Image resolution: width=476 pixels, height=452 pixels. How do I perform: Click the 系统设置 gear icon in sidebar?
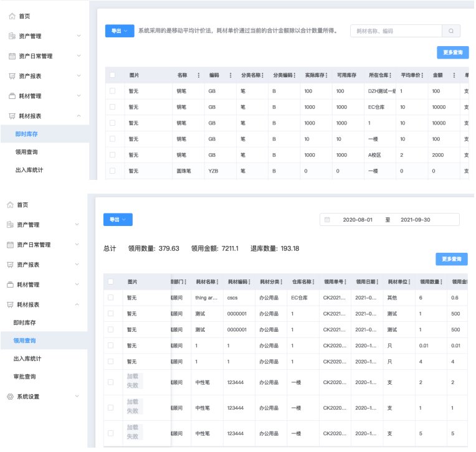(10, 397)
